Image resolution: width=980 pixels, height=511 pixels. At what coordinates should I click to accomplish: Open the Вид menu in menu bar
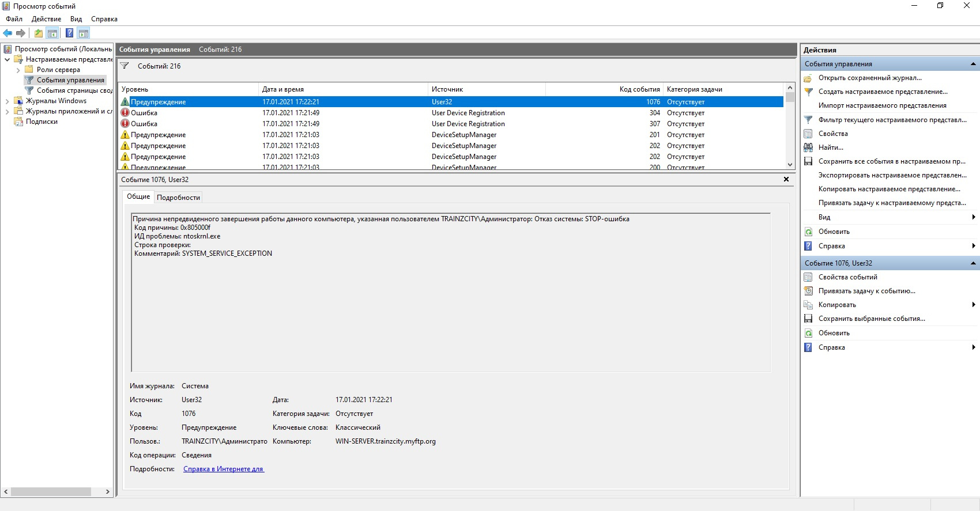click(x=76, y=19)
